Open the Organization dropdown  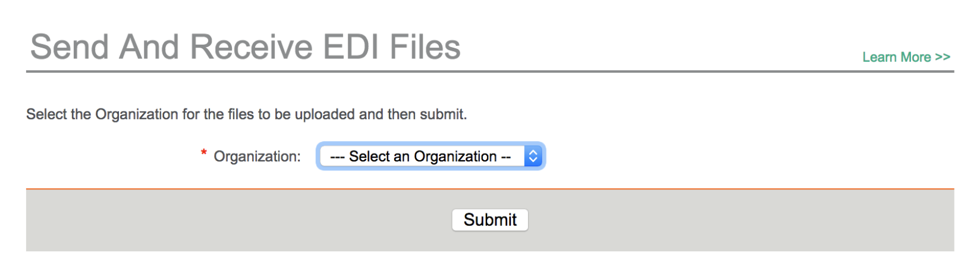click(429, 156)
